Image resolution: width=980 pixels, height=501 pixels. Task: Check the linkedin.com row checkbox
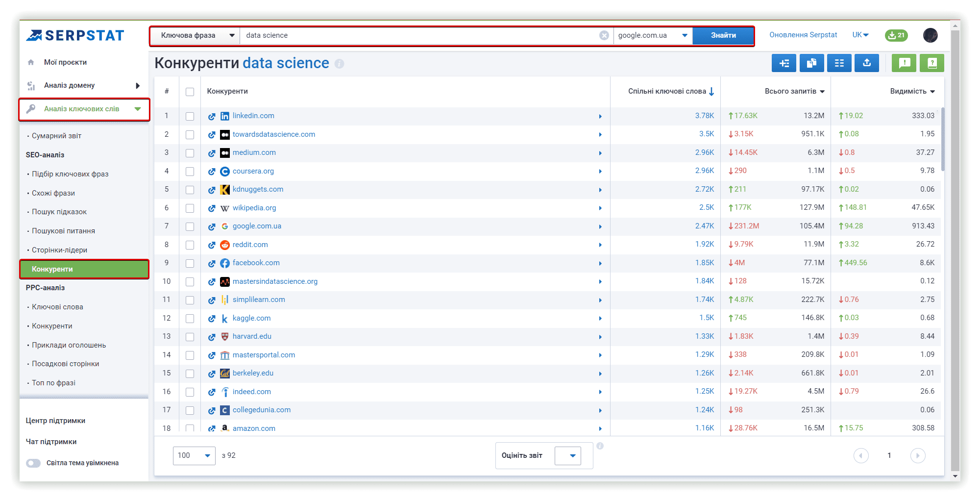pyautogui.click(x=190, y=116)
